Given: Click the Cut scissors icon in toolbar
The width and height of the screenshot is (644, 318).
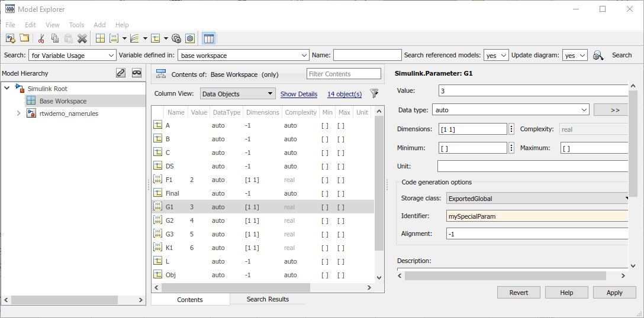Looking at the screenshot, I should 41,38.
